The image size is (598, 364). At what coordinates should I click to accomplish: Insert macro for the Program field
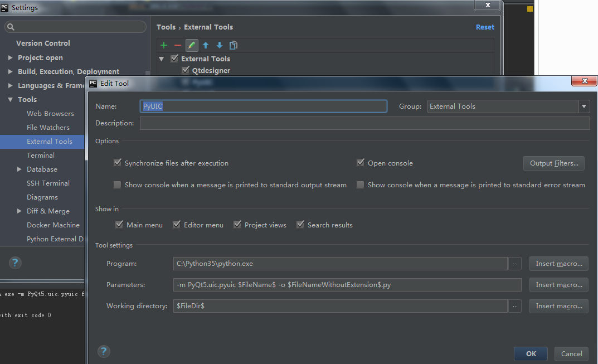559,264
